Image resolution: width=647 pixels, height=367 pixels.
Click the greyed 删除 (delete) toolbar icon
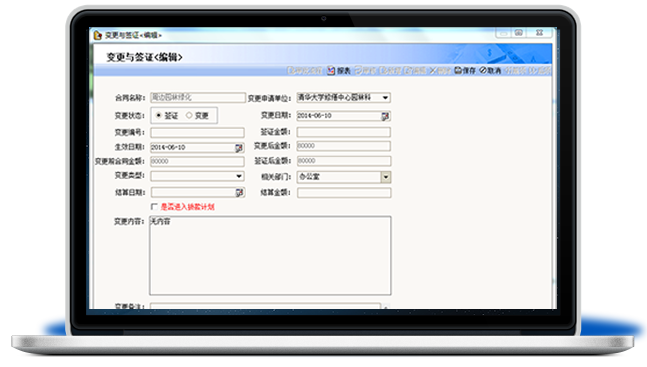tap(433, 71)
